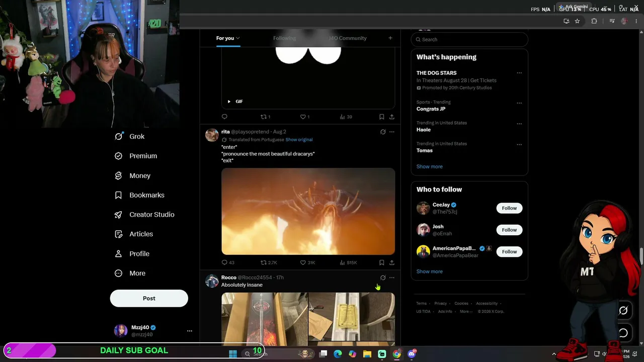Bookmark this page with the star icon
Screen dimensions: 644x362
(x=577, y=21)
